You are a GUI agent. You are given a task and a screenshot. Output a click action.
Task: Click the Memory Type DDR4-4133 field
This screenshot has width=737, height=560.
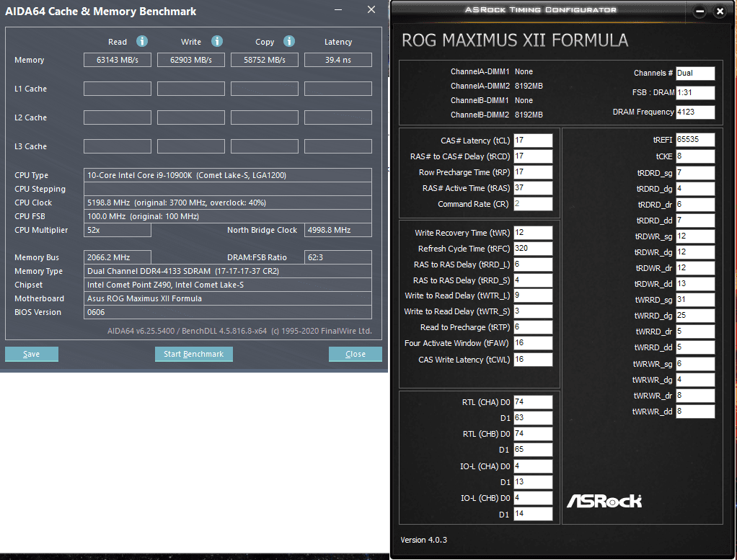[227, 271]
